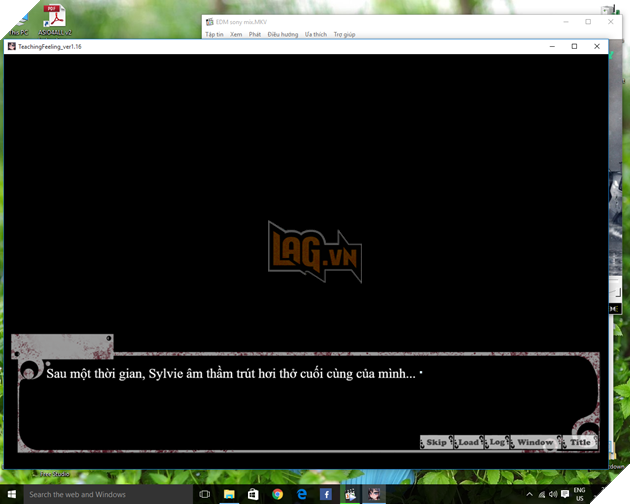Open Phát menu in media player window
This screenshot has width=630, height=504.
tap(255, 35)
